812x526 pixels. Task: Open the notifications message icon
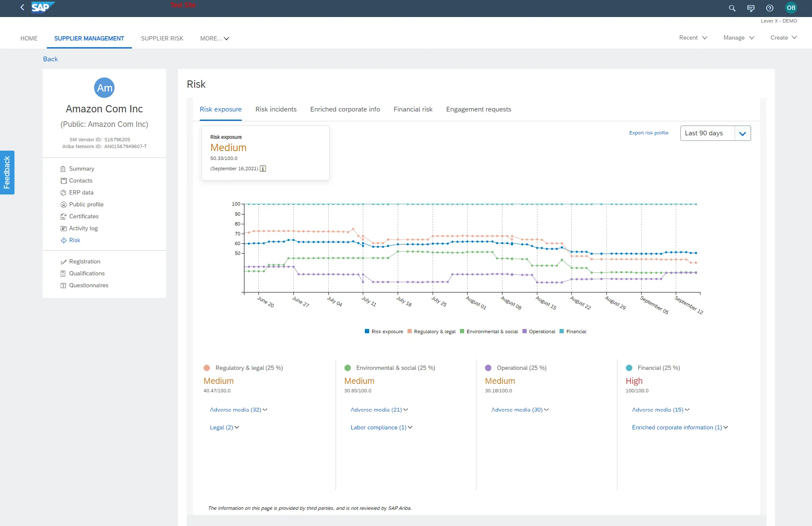click(x=751, y=8)
